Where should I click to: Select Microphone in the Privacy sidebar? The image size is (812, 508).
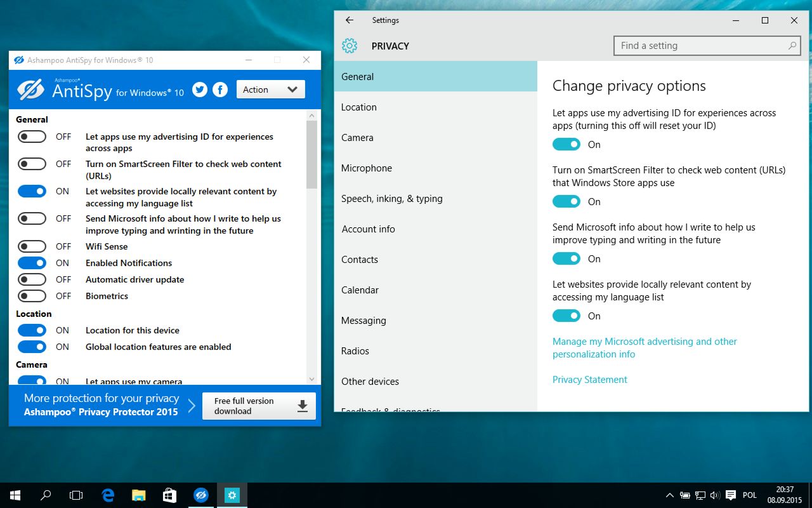436,168
